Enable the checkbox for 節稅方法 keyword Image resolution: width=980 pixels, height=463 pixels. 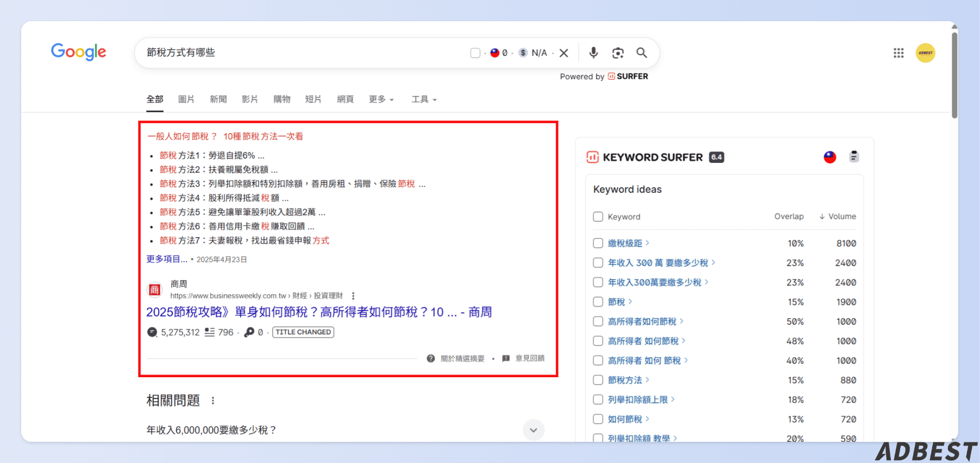pos(598,380)
